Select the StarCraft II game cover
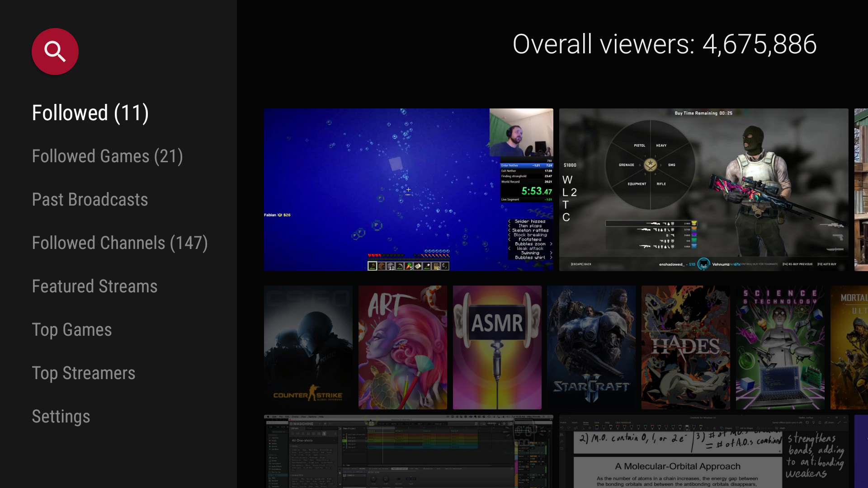Screen dimensions: 868x488 pos(591,347)
